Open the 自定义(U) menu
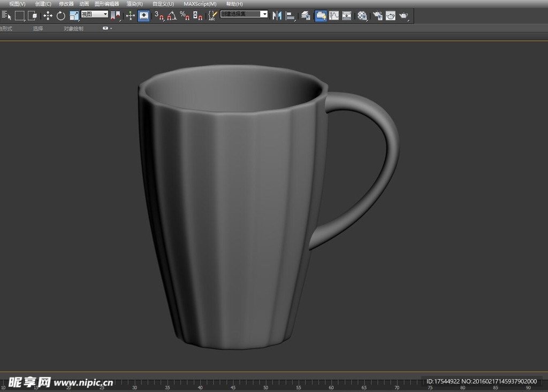The height and width of the screenshot is (392, 548). (163, 4)
